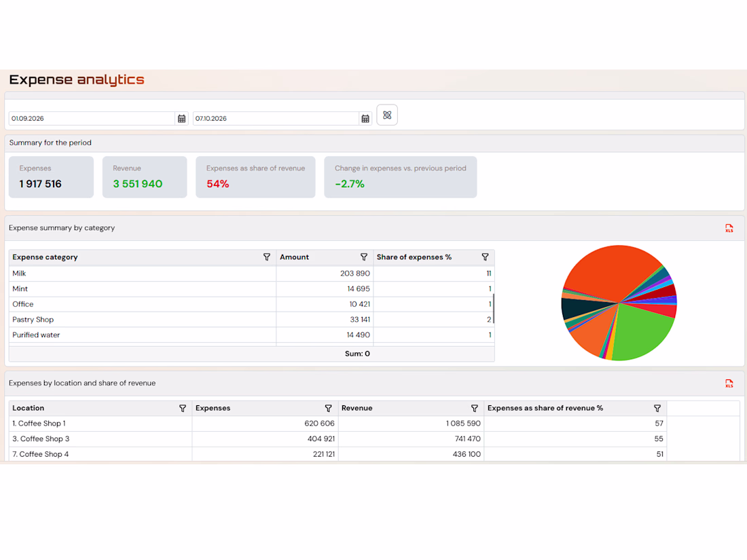Select the Purified water category row
The width and height of the screenshot is (747, 560).
pos(251,335)
